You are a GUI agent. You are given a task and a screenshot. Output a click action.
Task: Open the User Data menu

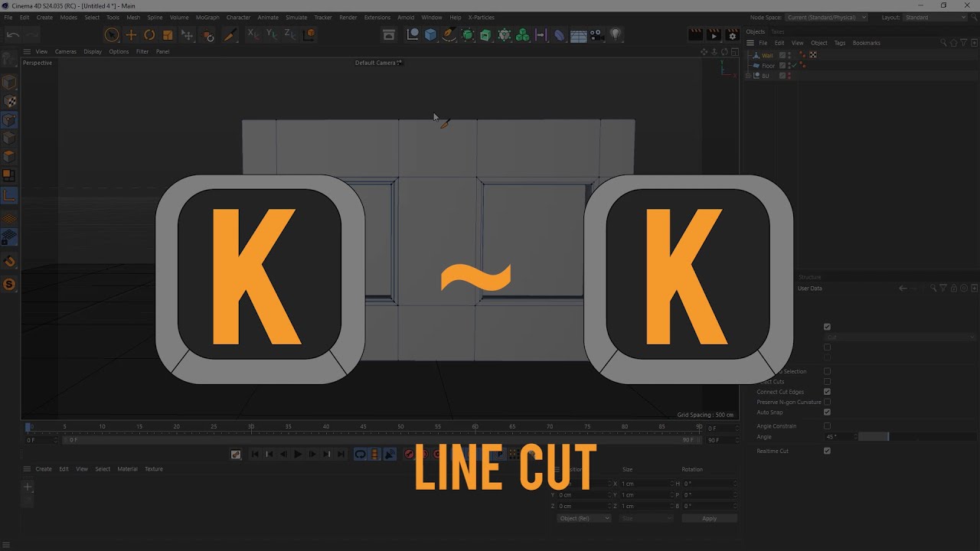pos(810,289)
